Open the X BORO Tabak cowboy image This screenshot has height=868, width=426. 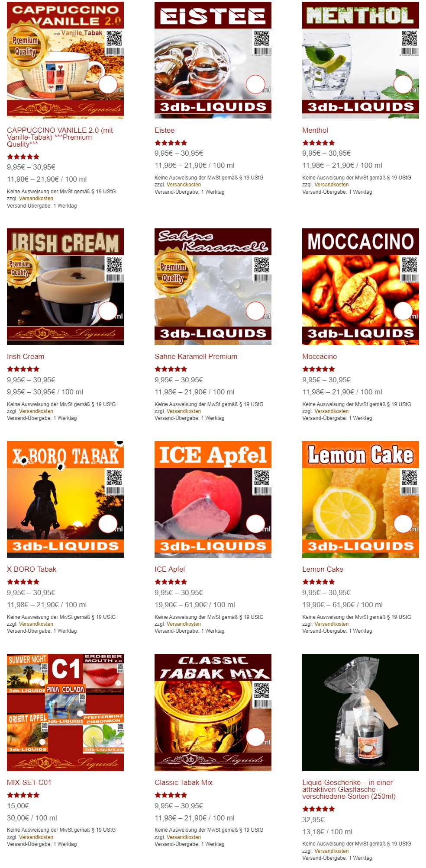65,500
